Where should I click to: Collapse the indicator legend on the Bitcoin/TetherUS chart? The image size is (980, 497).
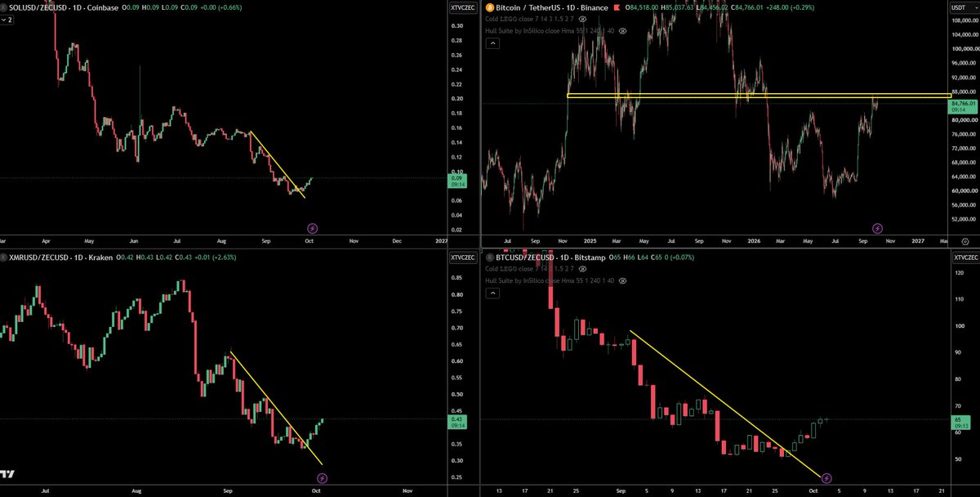(x=492, y=43)
